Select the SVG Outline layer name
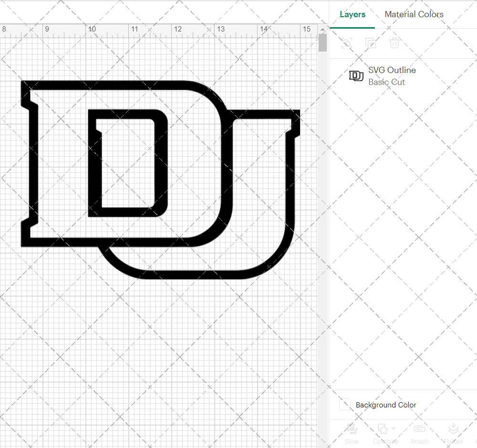The image size is (477, 448). pyautogui.click(x=392, y=70)
